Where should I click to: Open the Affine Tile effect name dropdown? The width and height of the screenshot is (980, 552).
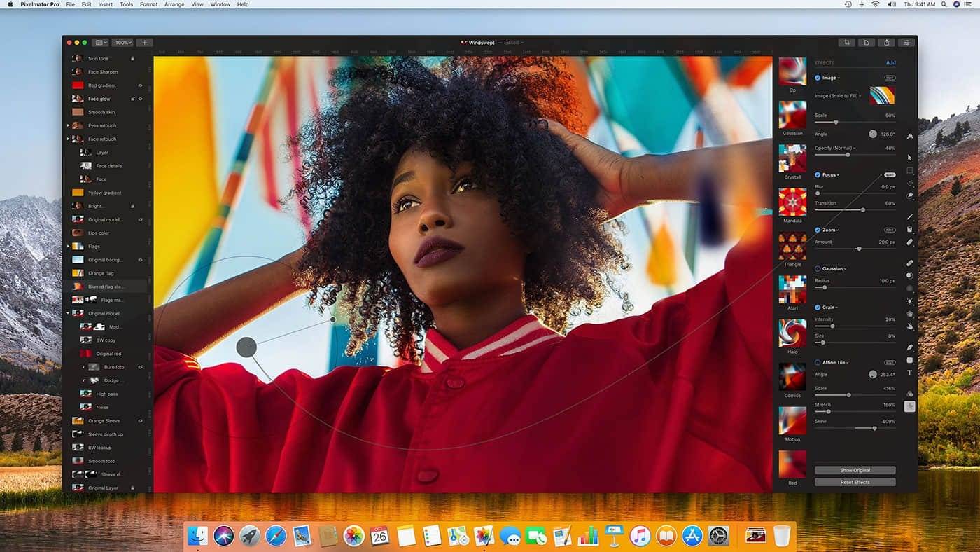[x=836, y=362]
